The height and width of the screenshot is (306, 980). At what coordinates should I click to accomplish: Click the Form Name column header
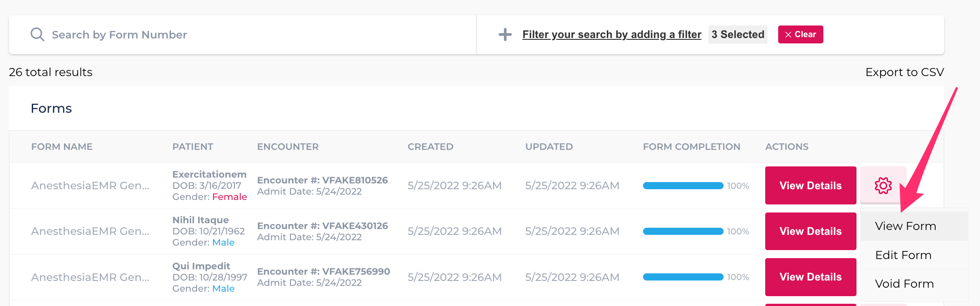[62, 147]
